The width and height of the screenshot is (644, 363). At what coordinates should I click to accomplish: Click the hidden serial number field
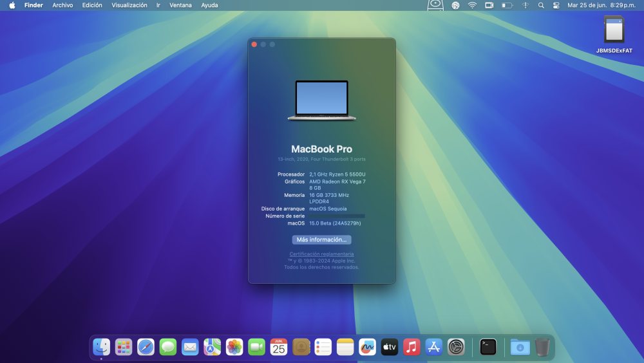337,216
